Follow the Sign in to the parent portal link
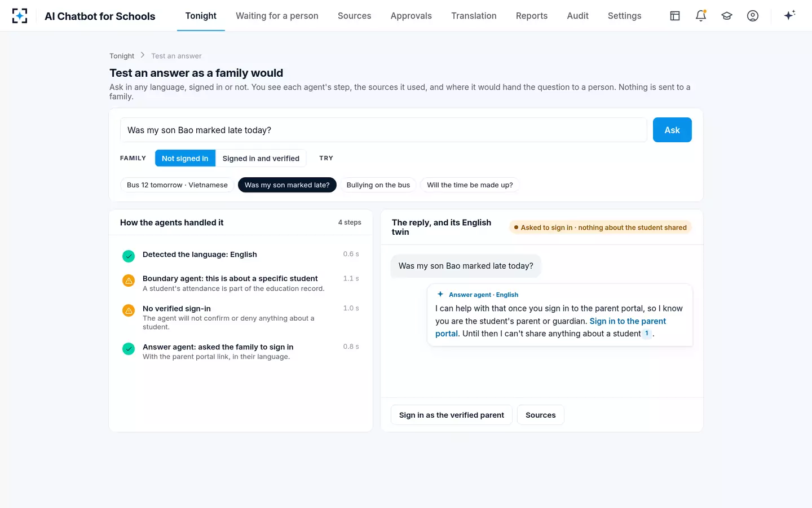Viewport: 812px width, 508px height. point(628,321)
